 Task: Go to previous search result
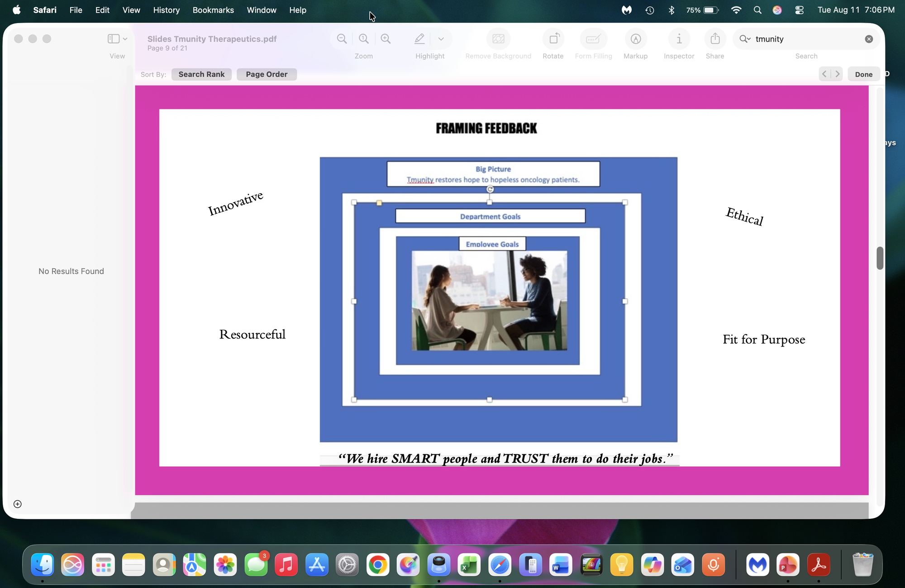click(824, 74)
